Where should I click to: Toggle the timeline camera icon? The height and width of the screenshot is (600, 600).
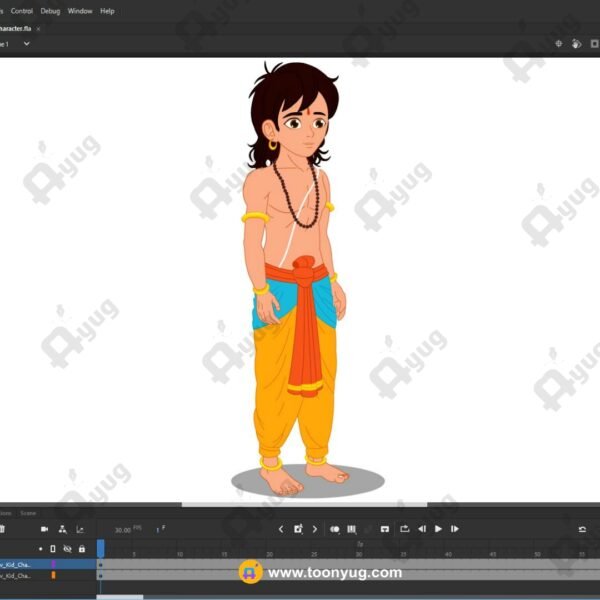tap(44, 529)
